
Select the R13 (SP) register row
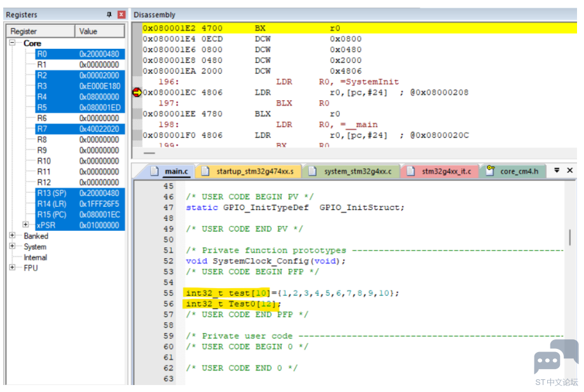point(80,193)
